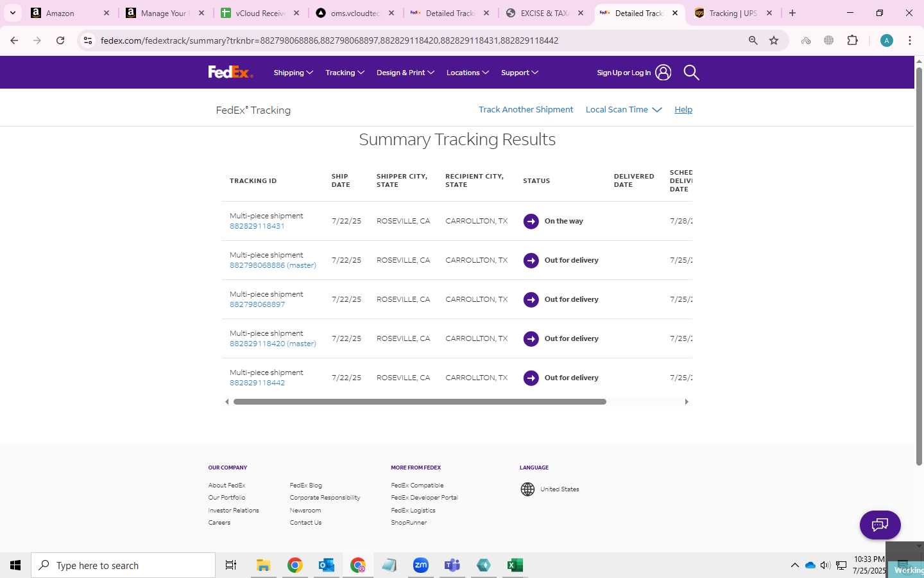Click Track Another Shipment link
Image resolution: width=924 pixels, height=578 pixels.
click(x=526, y=110)
